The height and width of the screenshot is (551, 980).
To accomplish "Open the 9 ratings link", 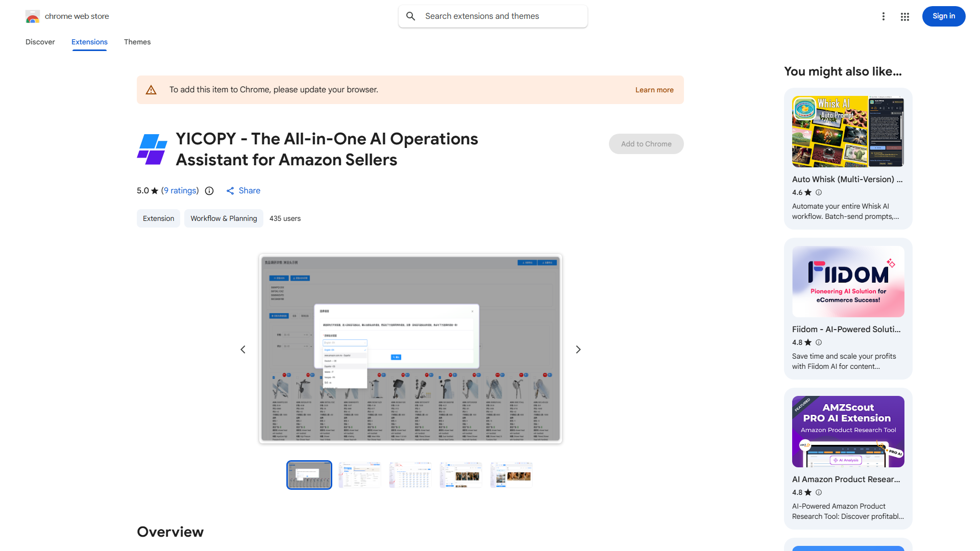I will [x=180, y=191].
